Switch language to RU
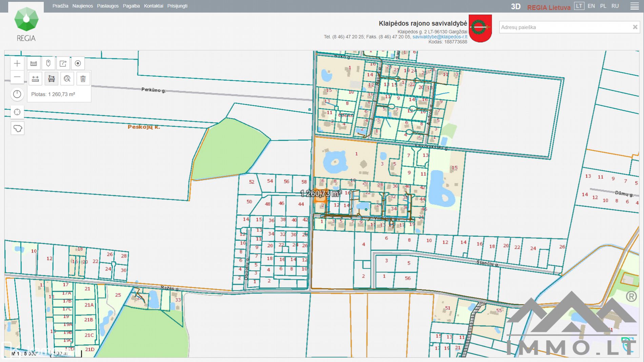Image resolution: width=644 pixels, height=362 pixels. pos(615,6)
